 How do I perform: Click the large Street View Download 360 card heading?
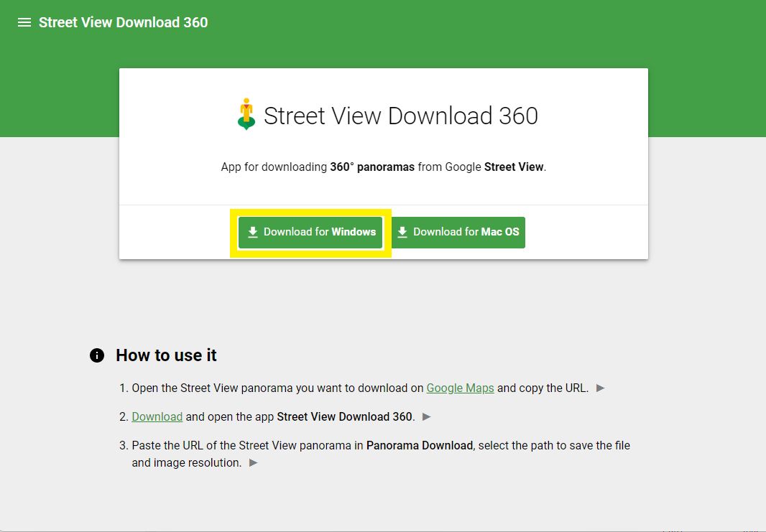(400, 116)
